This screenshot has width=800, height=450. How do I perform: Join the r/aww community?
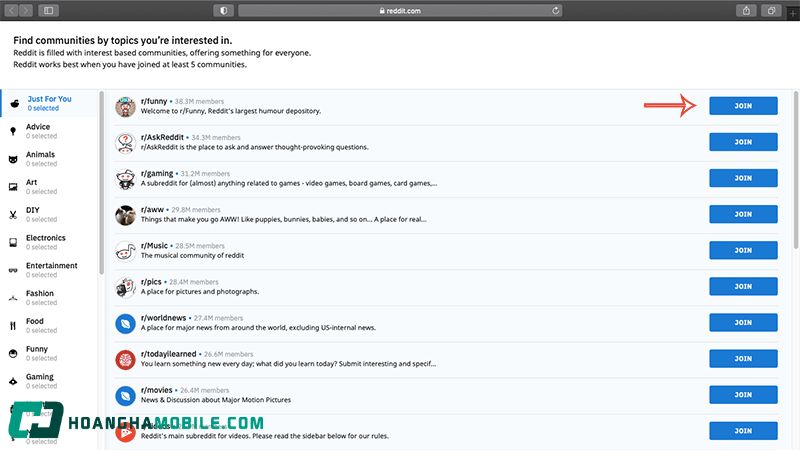(x=743, y=214)
